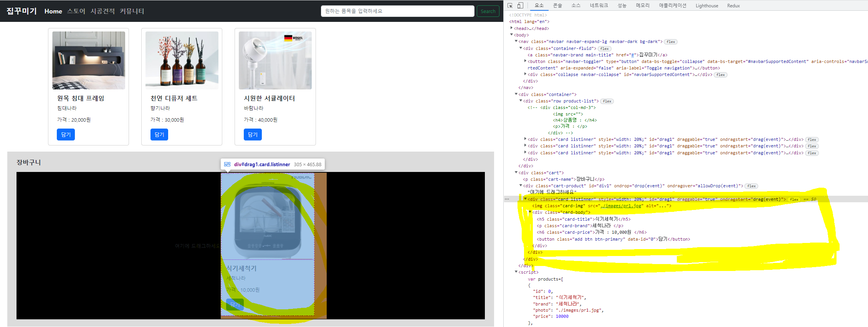868x327 pixels.
Task: Toggle the flex badge beside navbarSupportedContent
Action: click(x=721, y=75)
